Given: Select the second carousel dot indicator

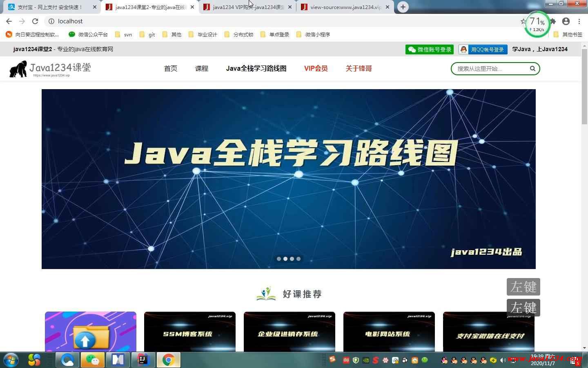Looking at the screenshot, I should pyautogui.click(x=285, y=259).
